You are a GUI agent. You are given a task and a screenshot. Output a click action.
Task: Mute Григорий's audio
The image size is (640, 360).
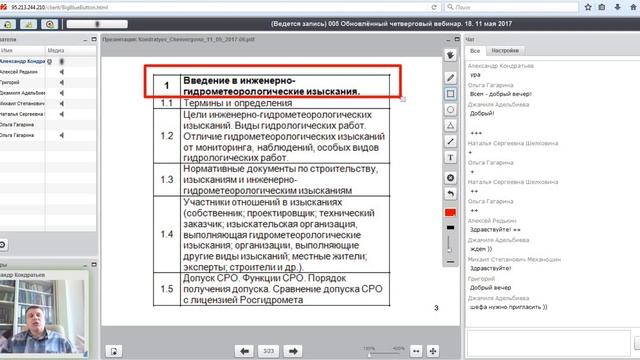(62, 82)
